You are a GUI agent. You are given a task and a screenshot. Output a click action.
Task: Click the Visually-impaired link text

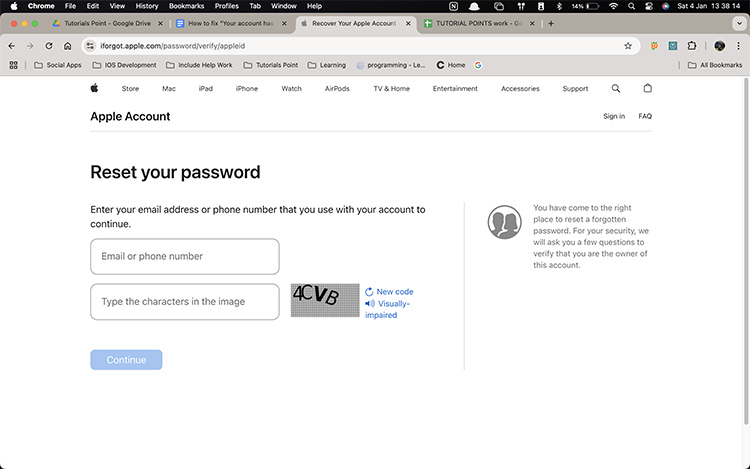click(387, 309)
